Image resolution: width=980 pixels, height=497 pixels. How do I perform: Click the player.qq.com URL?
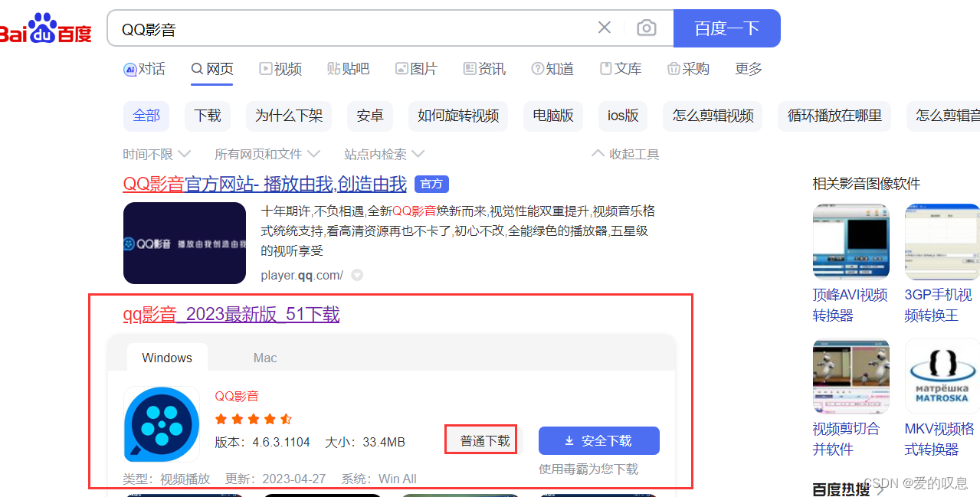[302, 275]
